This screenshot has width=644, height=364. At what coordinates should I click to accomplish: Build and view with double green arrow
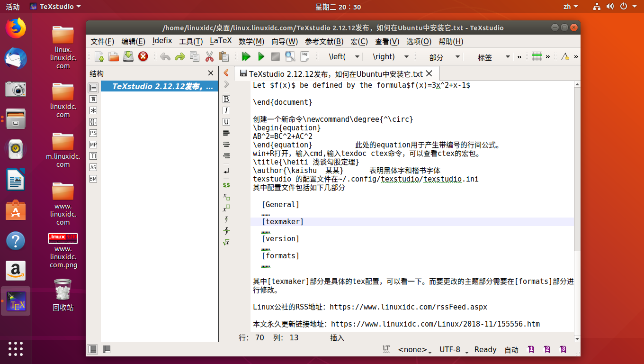[246, 57]
